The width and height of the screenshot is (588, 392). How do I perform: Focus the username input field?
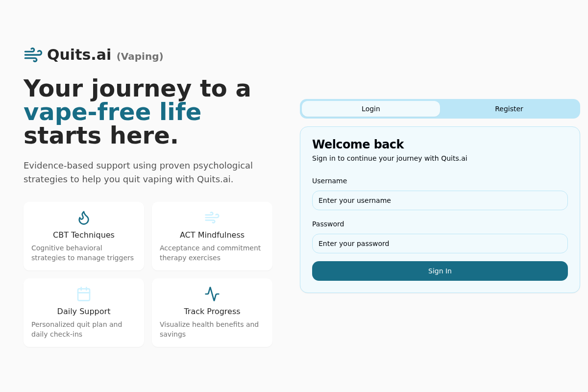(x=440, y=200)
